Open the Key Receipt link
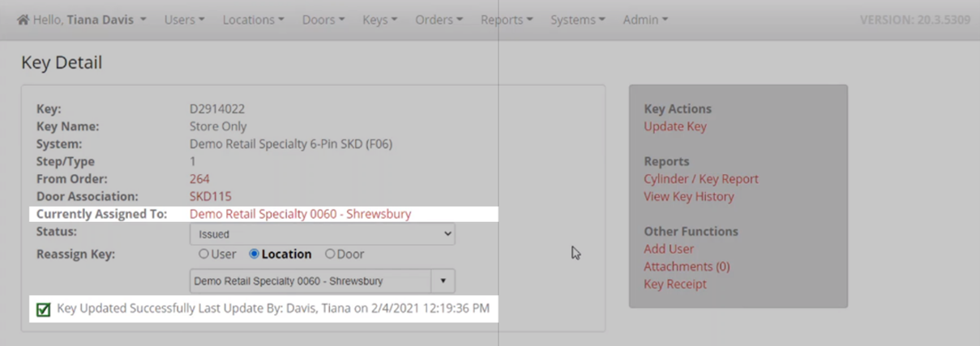Viewport: 980px width, 346px height. click(675, 284)
